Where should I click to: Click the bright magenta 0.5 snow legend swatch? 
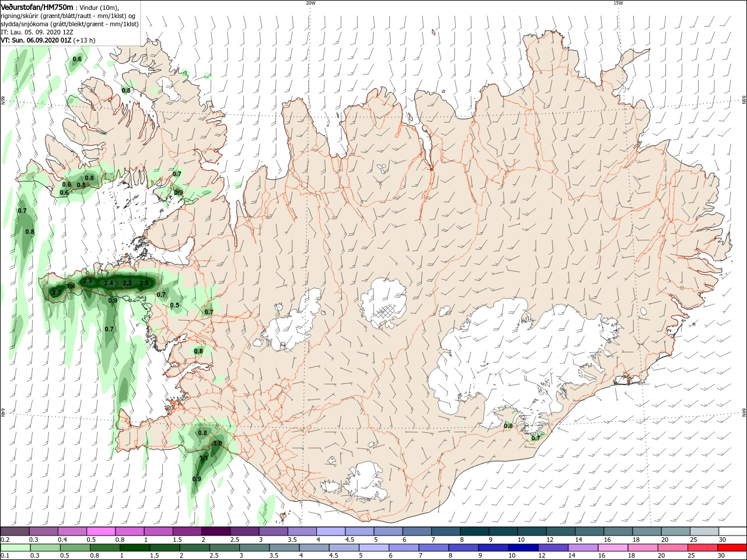(100, 531)
